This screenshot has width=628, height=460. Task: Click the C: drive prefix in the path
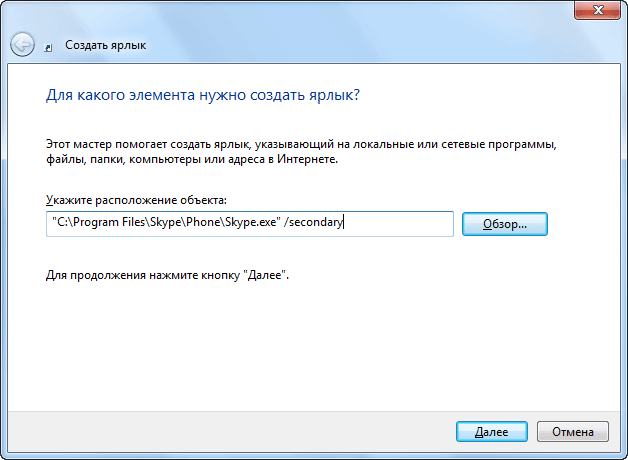coord(61,224)
